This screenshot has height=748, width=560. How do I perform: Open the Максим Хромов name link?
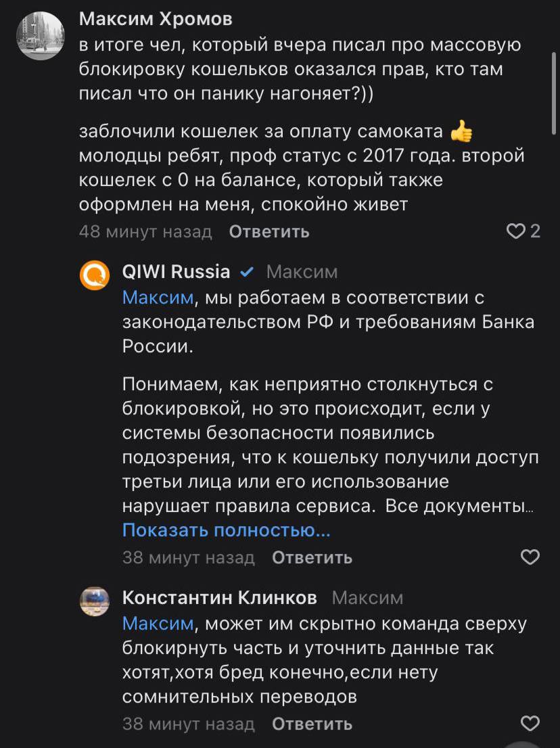point(156,19)
